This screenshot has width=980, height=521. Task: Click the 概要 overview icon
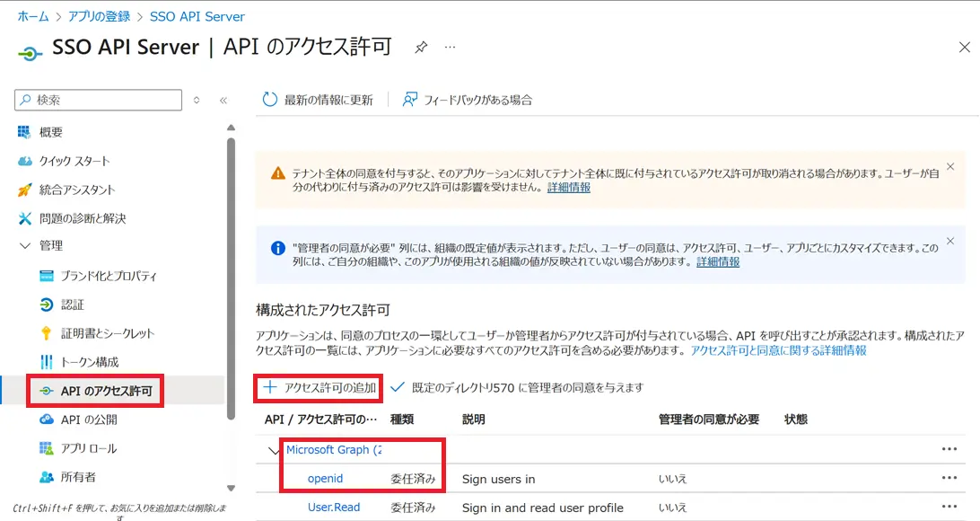(23, 132)
